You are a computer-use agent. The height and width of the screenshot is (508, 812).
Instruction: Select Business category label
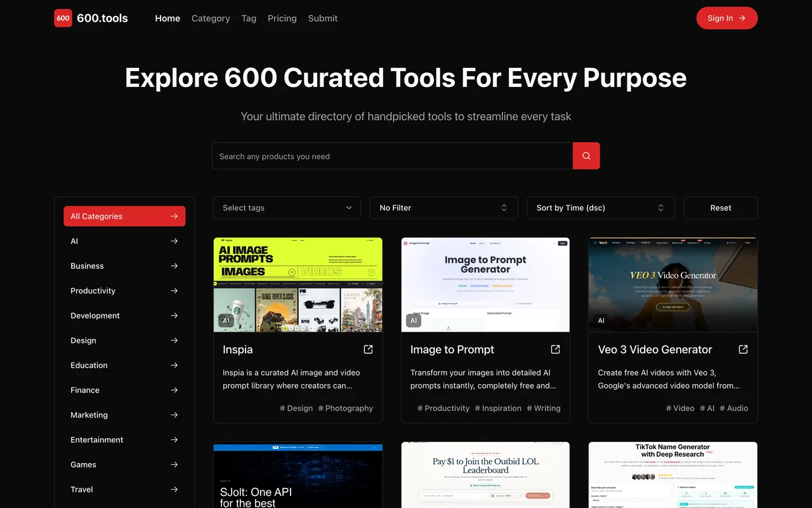coord(87,266)
